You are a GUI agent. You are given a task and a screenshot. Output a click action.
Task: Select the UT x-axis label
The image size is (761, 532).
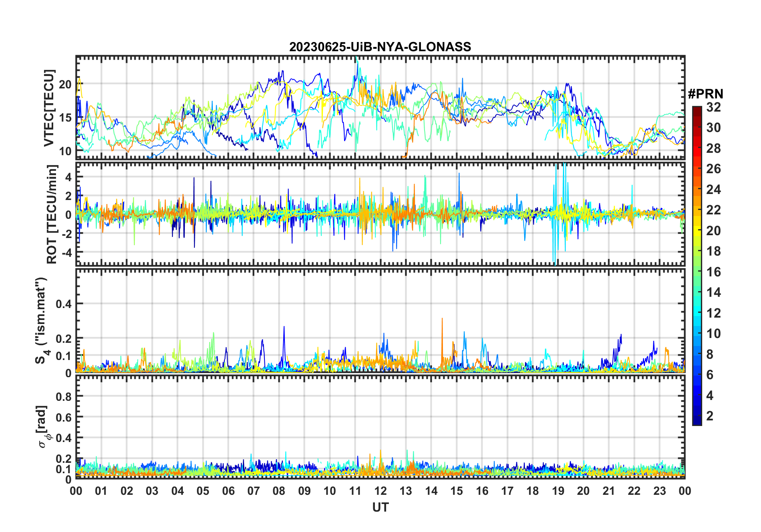(380, 507)
